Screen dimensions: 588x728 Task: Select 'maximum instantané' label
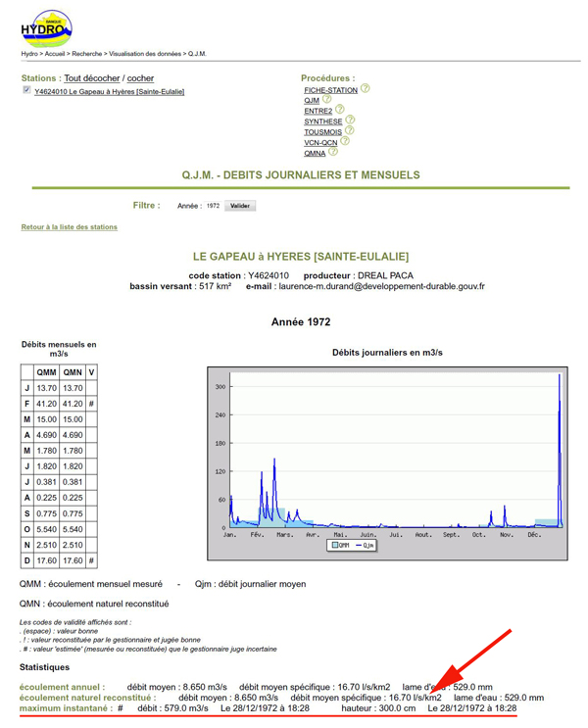[66, 708]
